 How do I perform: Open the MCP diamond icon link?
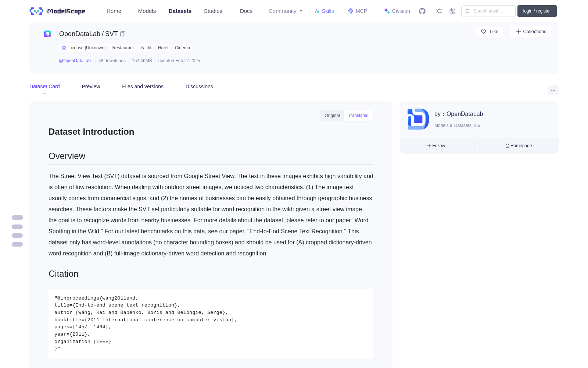tap(351, 11)
